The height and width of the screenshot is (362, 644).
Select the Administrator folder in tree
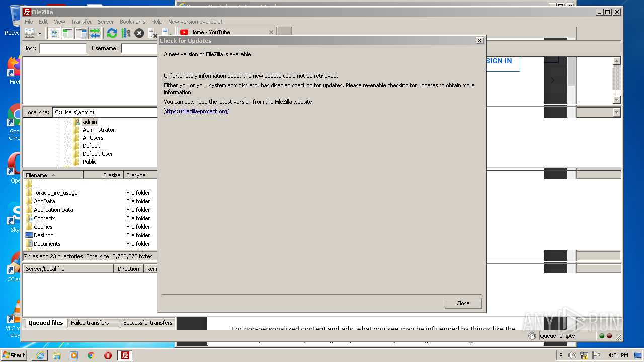click(99, 130)
